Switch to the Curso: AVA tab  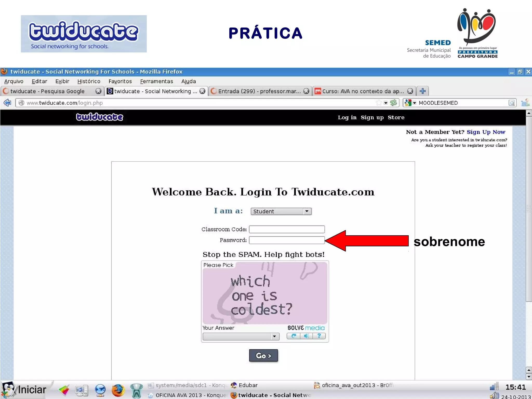point(361,91)
